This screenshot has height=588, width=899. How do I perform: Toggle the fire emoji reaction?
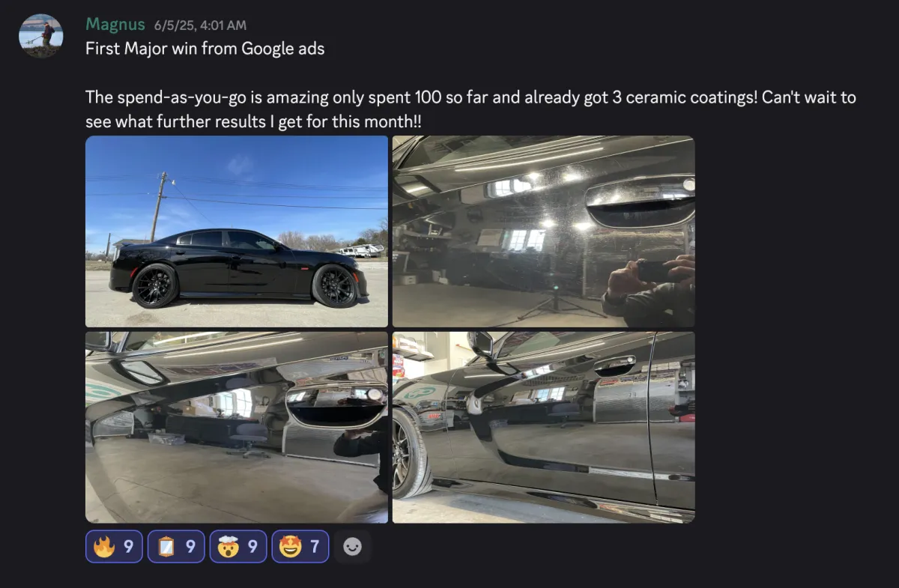115,547
